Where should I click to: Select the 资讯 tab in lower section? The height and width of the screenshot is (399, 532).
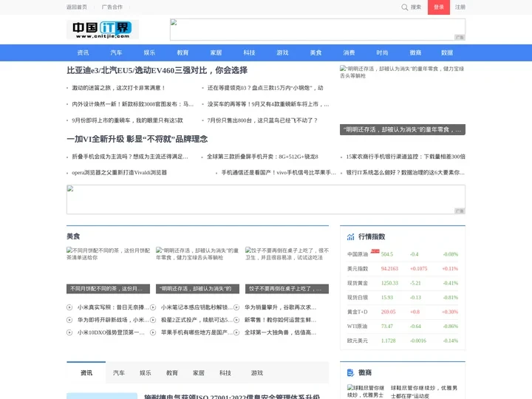[86, 373]
